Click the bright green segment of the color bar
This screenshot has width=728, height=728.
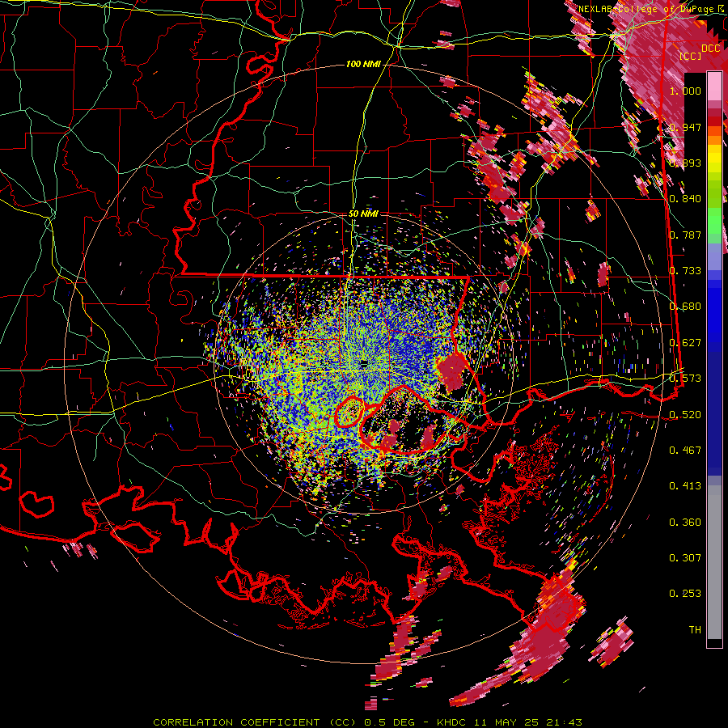(714, 221)
